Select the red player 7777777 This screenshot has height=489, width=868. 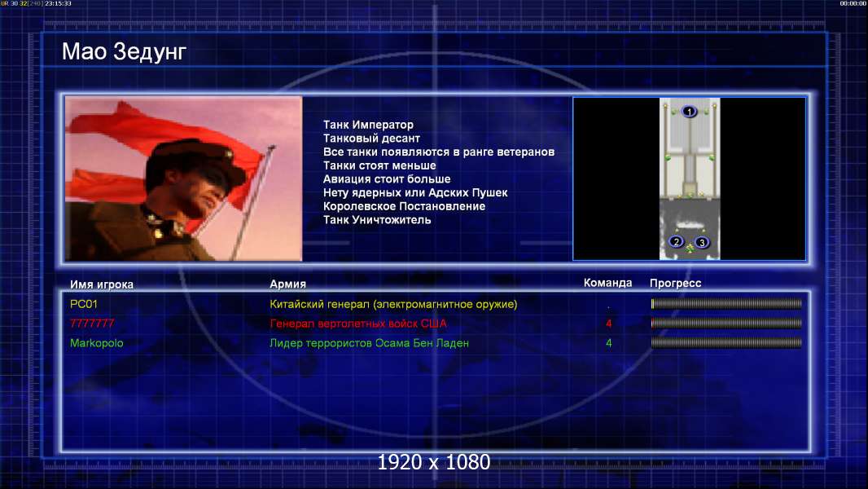(x=92, y=324)
